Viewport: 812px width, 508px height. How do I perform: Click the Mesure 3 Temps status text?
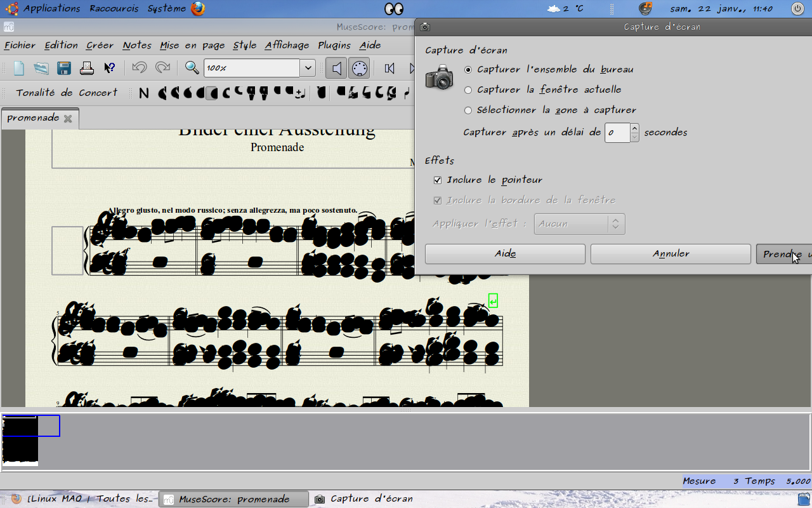coord(746,481)
